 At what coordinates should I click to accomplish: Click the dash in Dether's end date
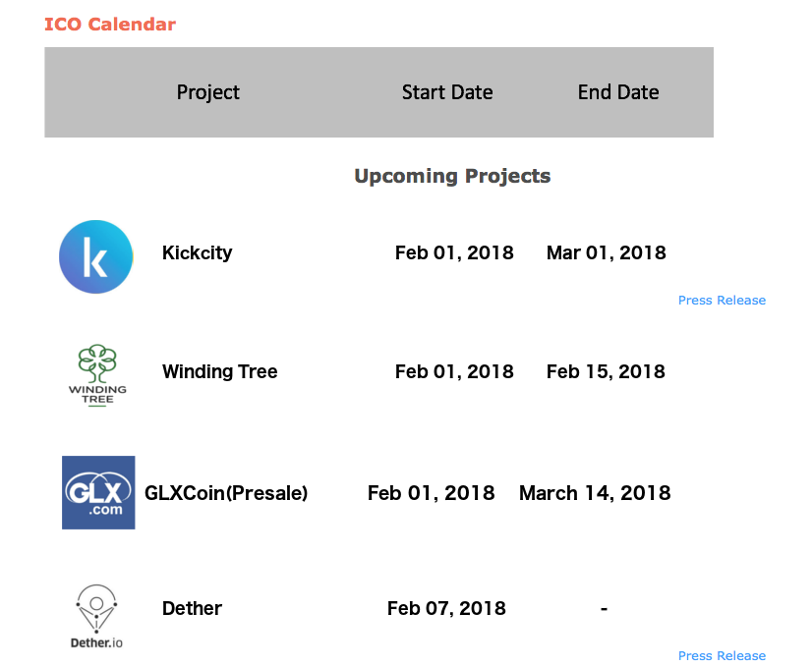tap(604, 608)
